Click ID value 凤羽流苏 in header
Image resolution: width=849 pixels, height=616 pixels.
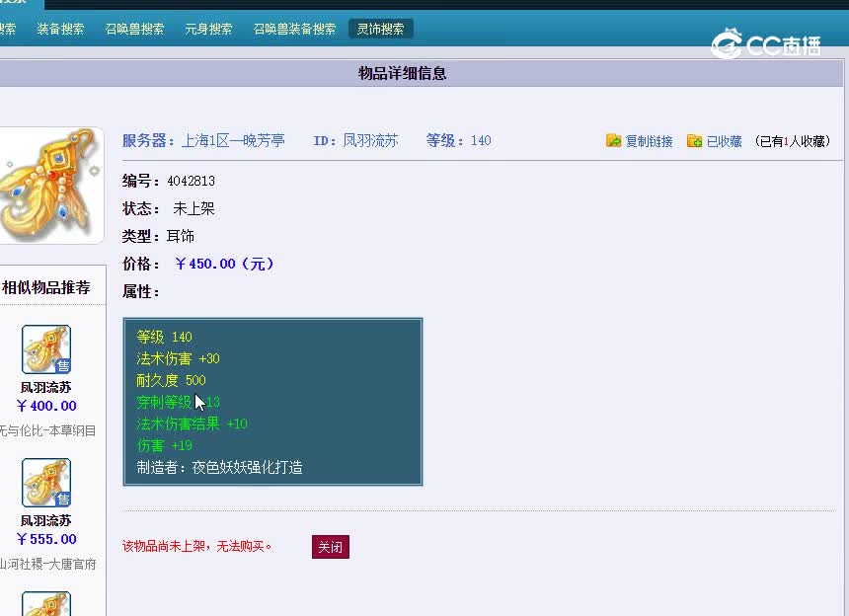[371, 141]
